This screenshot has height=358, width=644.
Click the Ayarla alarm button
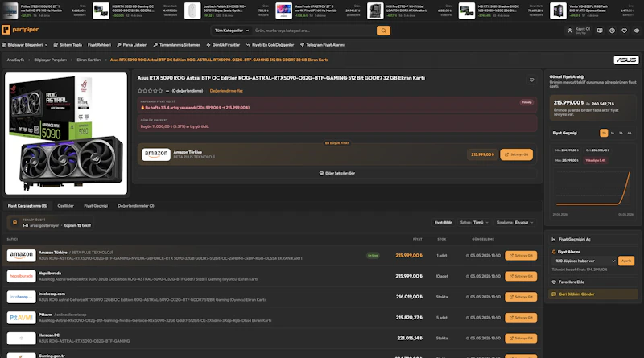tap(626, 261)
